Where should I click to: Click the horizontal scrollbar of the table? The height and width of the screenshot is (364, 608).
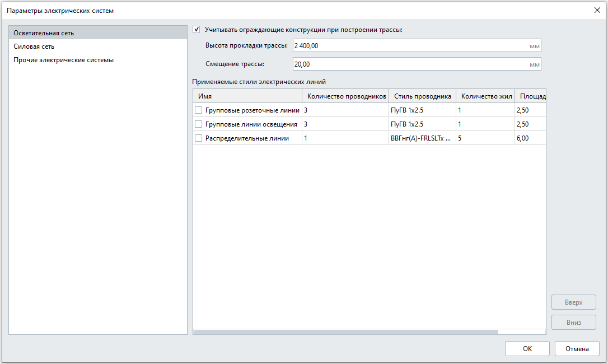[x=346, y=332]
